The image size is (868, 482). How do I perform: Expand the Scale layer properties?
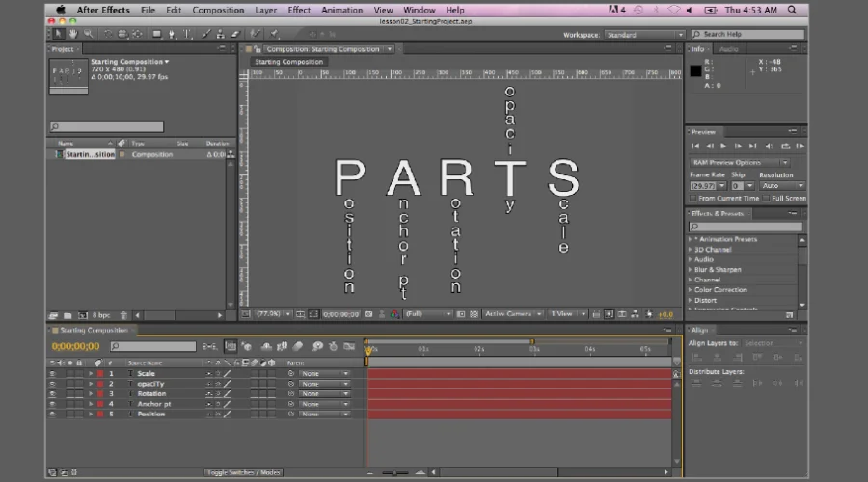pyautogui.click(x=91, y=373)
